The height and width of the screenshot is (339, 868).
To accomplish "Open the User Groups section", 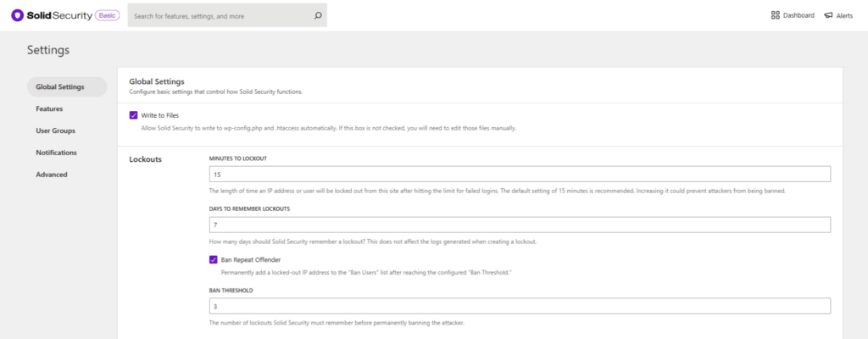I will click(55, 131).
